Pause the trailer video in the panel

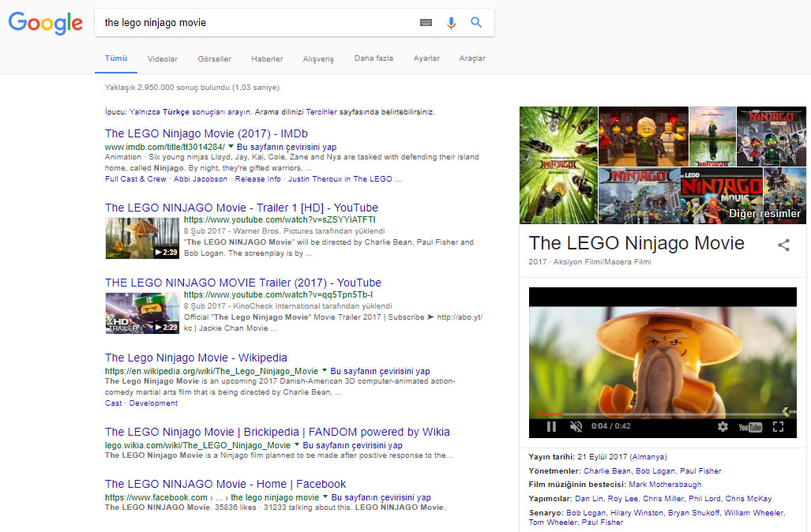click(x=551, y=426)
